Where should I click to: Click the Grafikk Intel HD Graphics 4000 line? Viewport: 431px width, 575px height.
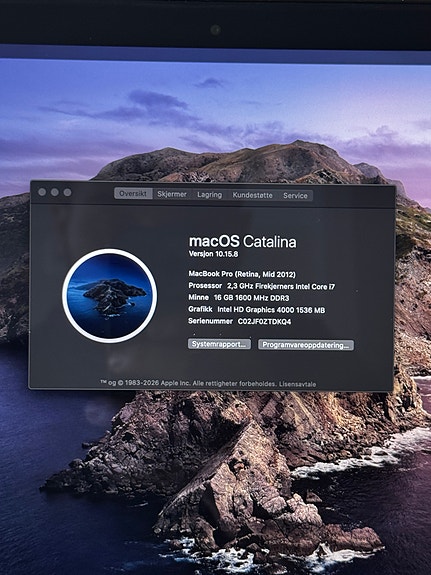click(257, 310)
